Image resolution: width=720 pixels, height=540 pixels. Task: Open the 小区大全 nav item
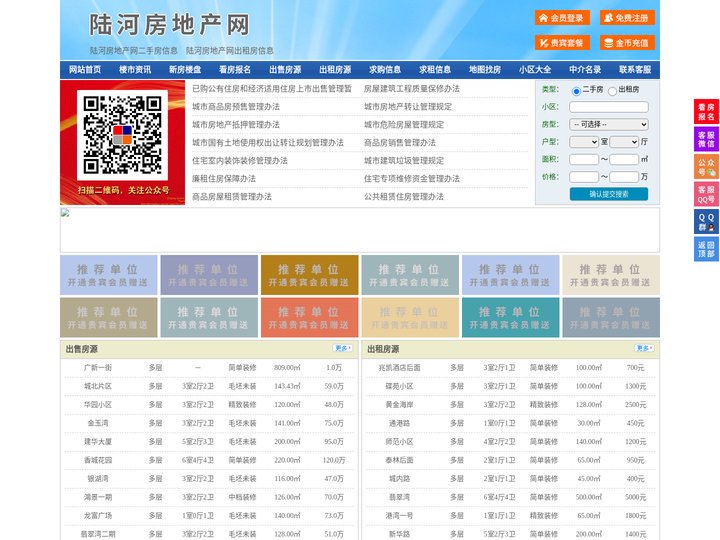535,70
